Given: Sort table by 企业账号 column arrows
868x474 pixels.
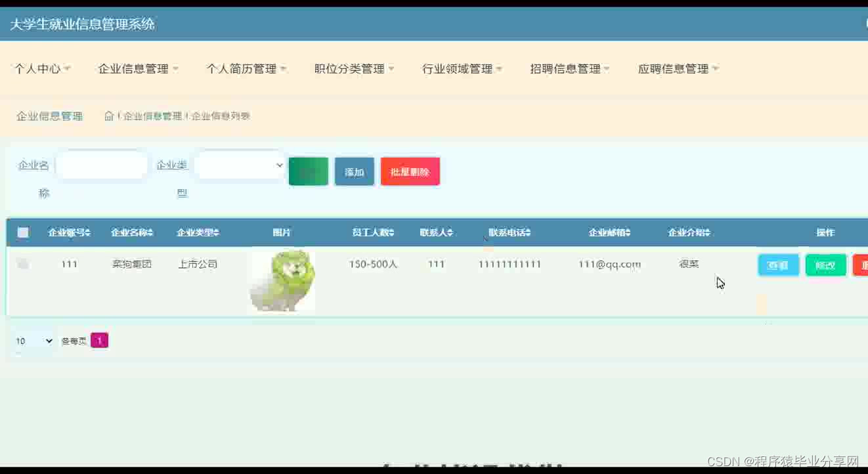Looking at the screenshot, I should click(88, 232).
